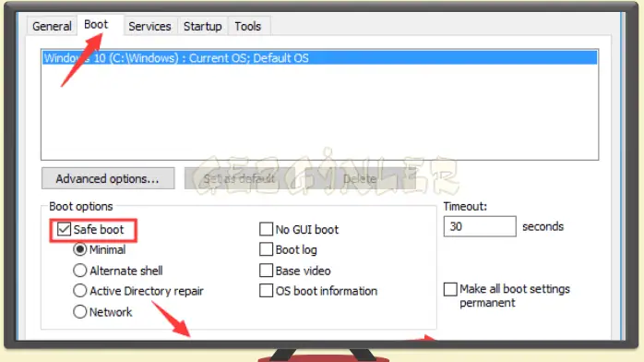Image resolution: width=644 pixels, height=362 pixels.
Task: Choose the Network safe boot option
Action: coord(79,311)
